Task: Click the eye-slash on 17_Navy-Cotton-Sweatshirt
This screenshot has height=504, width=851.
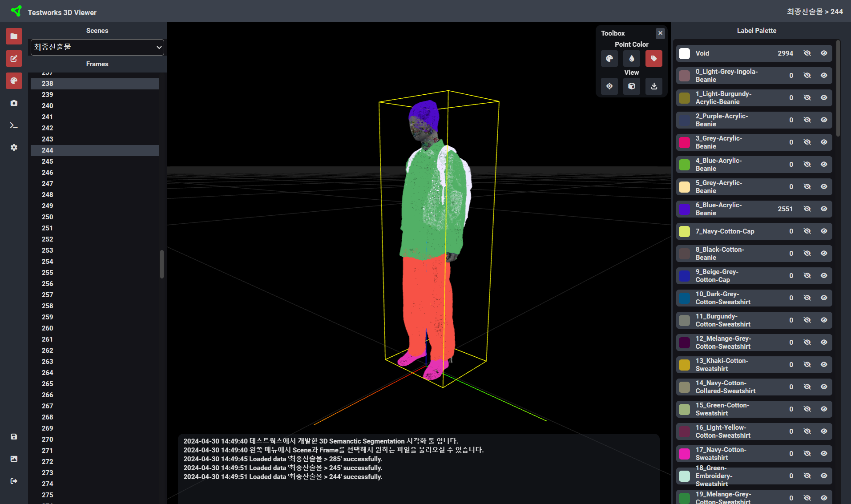Action: pyautogui.click(x=807, y=453)
